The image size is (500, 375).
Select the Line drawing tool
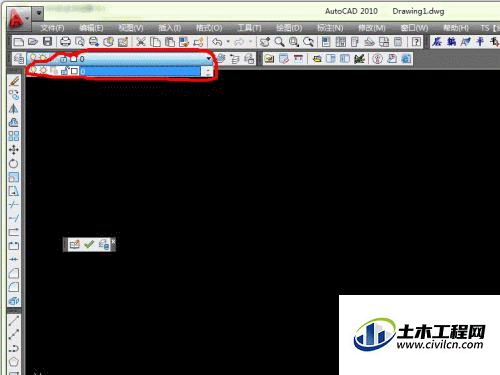click(14, 321)
